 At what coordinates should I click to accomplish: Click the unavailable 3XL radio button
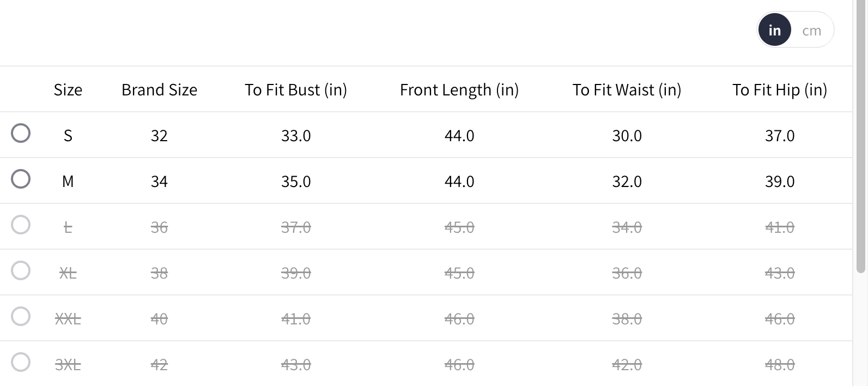pos(21,362)
